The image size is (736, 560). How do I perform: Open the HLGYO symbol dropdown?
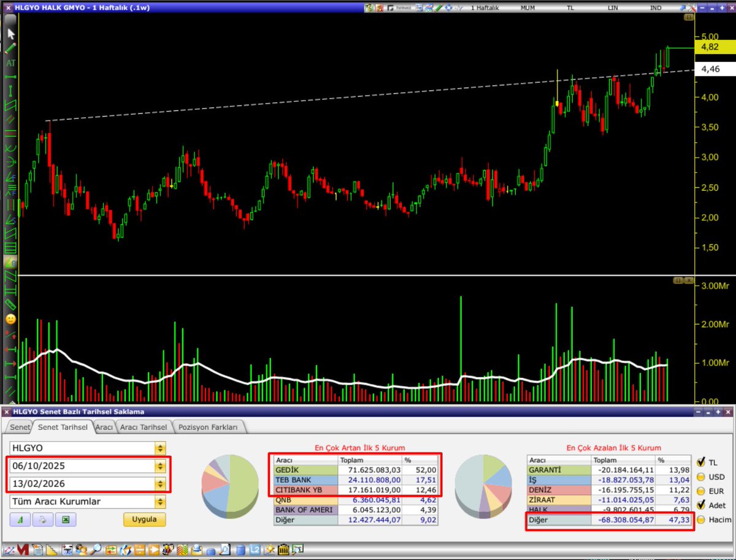pyautogui.click(x=160, y=448)
